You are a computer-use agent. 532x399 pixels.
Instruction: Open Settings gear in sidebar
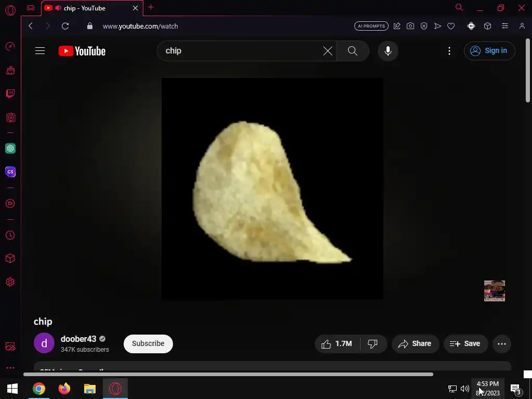tap(10, 282)
